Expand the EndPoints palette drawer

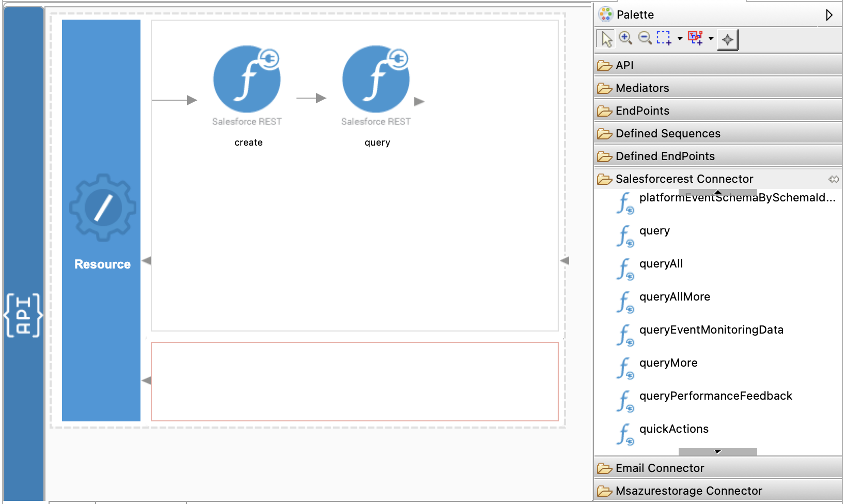pos(718,111)
